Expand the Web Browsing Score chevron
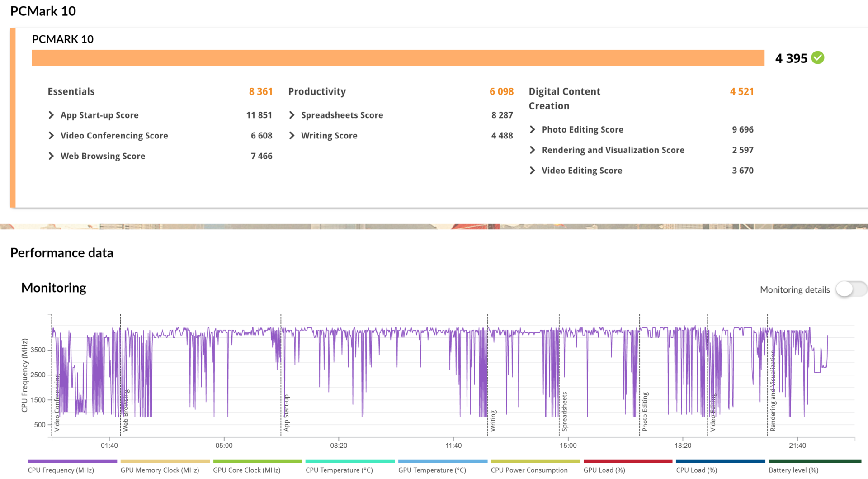This screenshot has width=868, height=479. pos(51,156)
